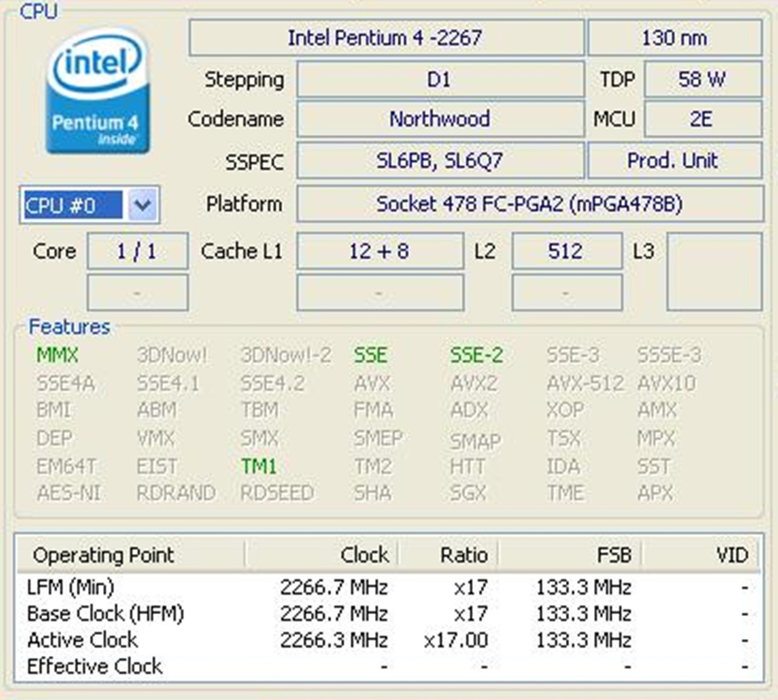This screenshot has height=700, width=778.
Task: Click the TSX feature label
Action: (564, 438)
